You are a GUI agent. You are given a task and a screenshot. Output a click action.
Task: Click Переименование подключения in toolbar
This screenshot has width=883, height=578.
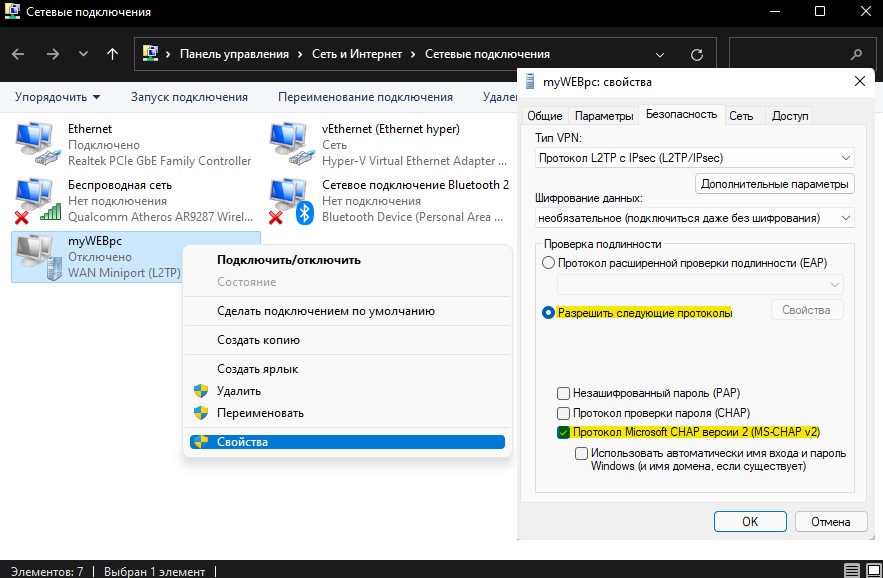365,97
